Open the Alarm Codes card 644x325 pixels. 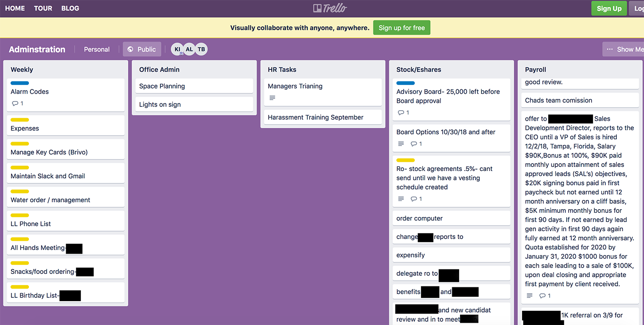66,95
